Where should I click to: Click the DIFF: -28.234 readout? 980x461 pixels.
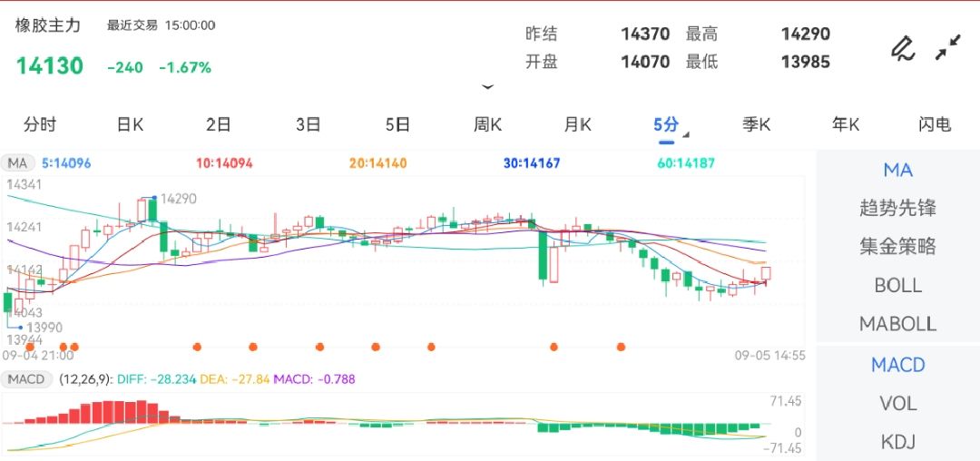(x=156, y=379)
